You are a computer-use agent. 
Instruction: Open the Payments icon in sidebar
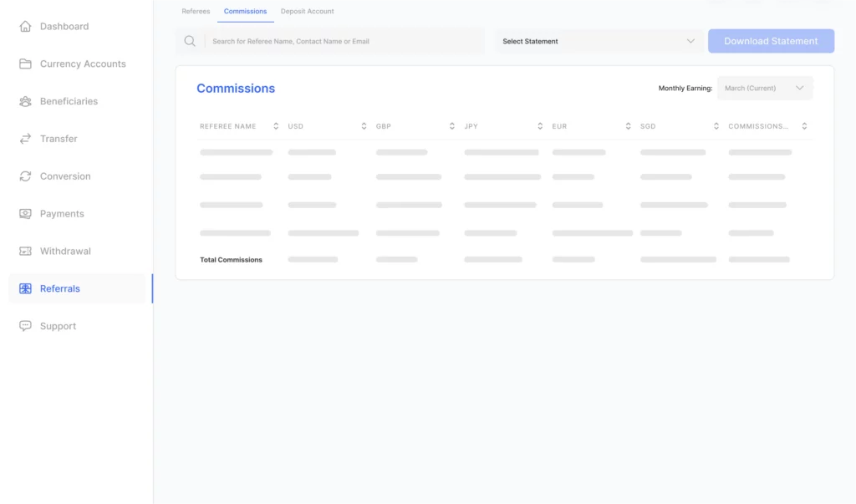tap(25, 214)
